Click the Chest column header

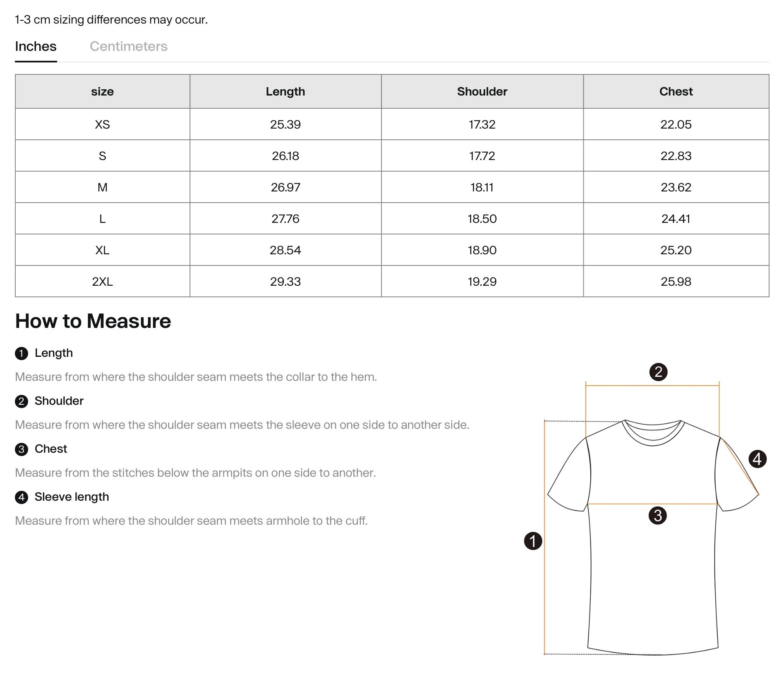click(x=676, y=91)
